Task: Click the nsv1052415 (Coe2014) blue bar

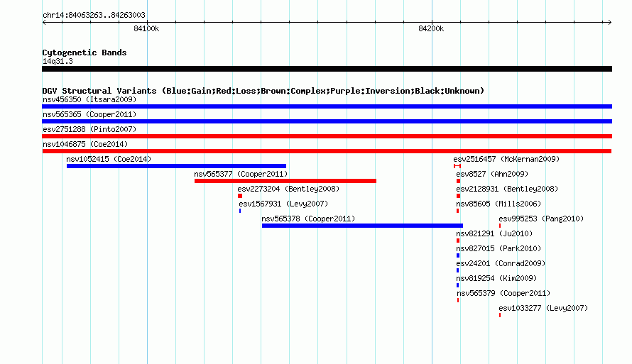Action: coord(176,166)
